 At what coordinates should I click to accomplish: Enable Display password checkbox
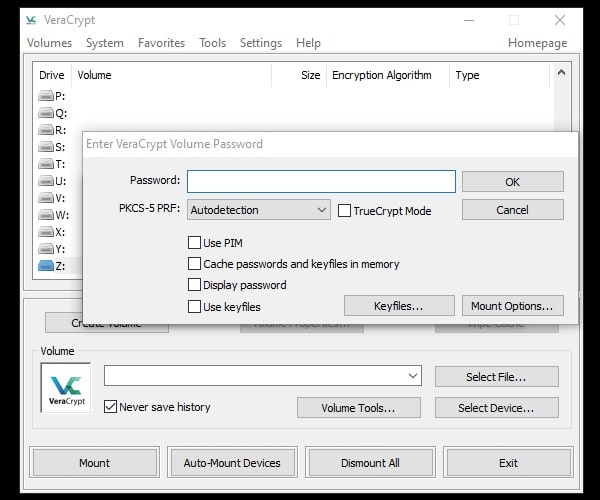[194, 285]
